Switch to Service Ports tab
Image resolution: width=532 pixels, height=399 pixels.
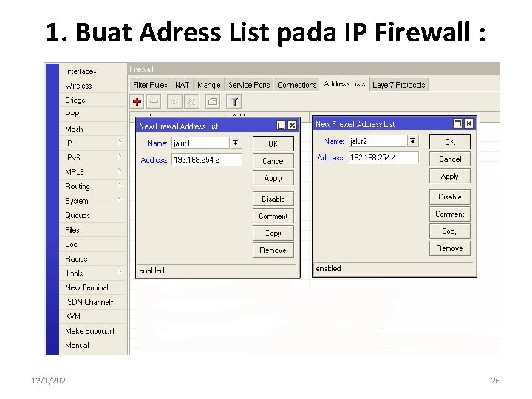tap(249, 85)
